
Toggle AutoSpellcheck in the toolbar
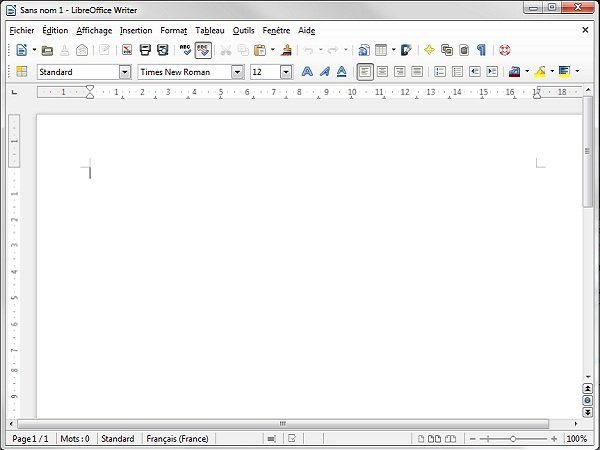pyautogui.click(x=203, y=49)
